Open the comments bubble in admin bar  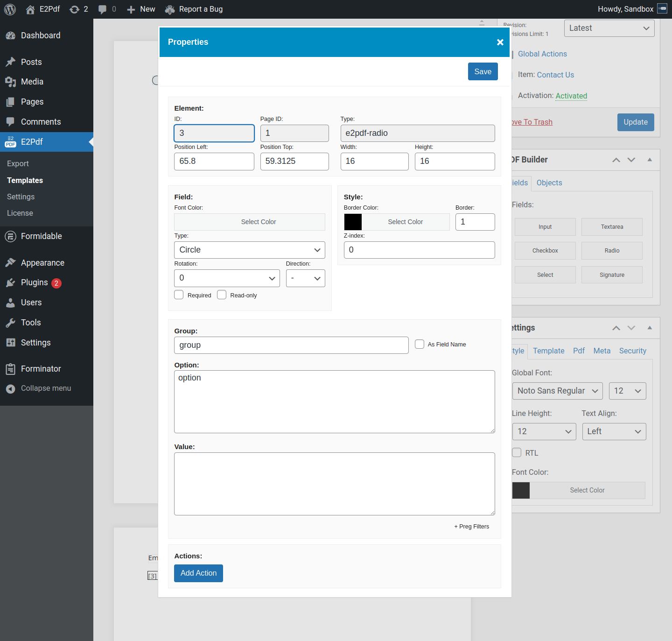click(x=102, y=9)
